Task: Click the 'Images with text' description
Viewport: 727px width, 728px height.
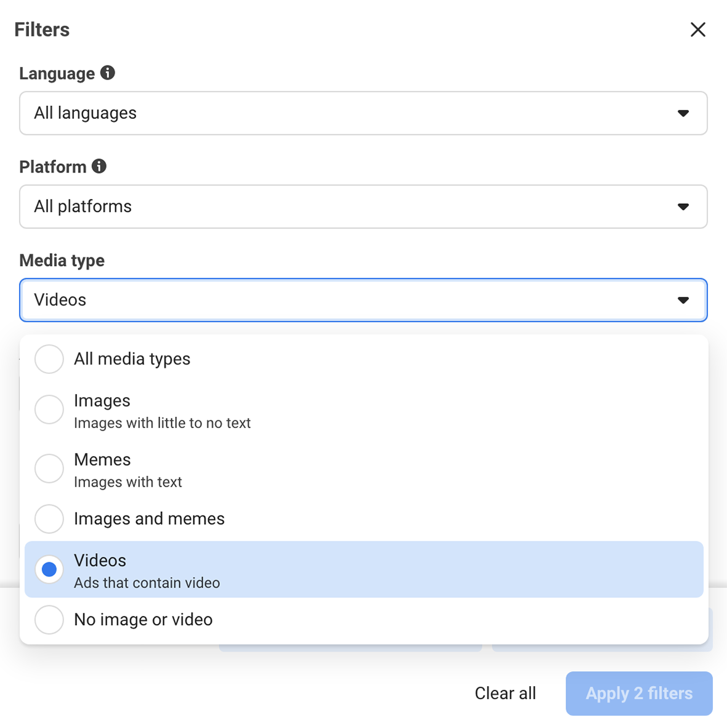Action: pyautogui.click(x=128, y=482)
